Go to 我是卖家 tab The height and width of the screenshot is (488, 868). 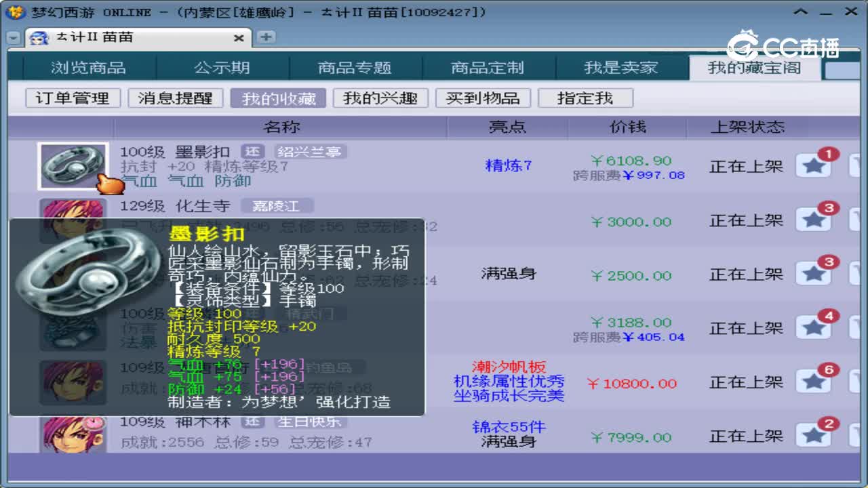(x=621, y=68)
